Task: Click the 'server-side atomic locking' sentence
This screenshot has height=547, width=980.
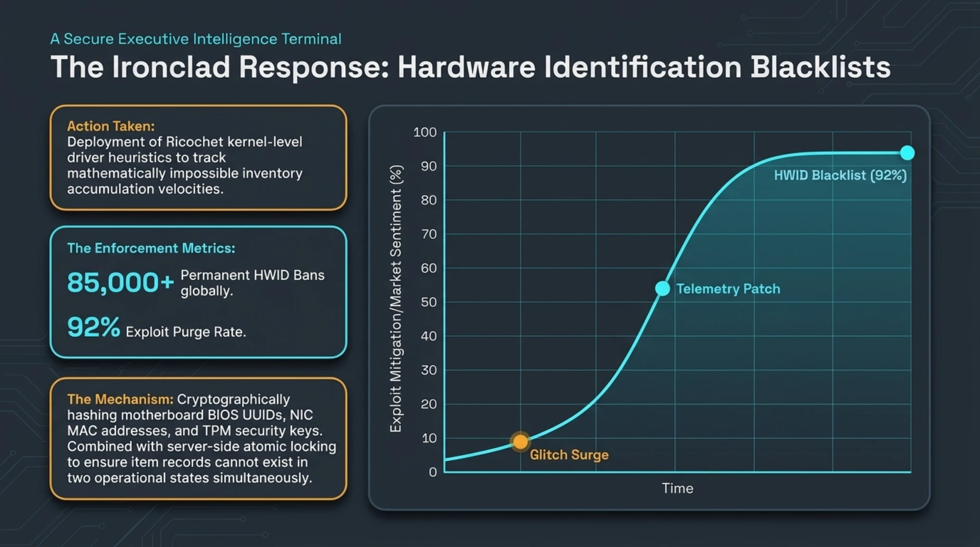Action: [201, 462]
